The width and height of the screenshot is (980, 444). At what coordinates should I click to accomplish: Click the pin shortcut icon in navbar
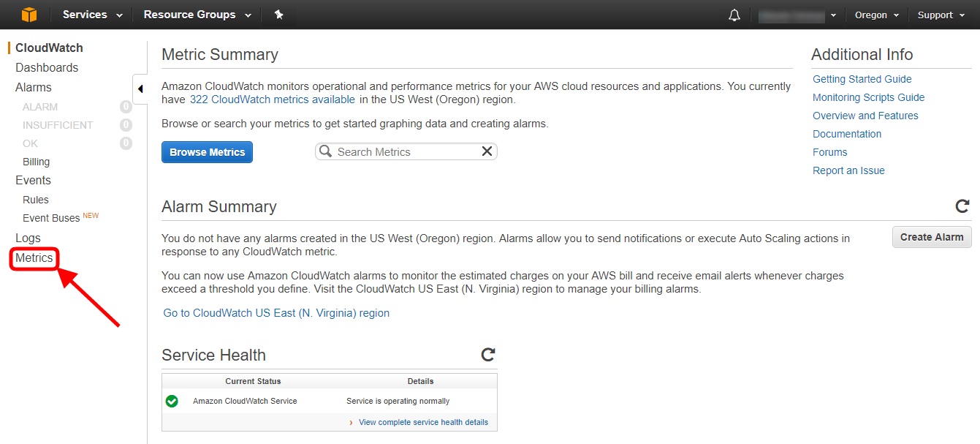(278, 15)
